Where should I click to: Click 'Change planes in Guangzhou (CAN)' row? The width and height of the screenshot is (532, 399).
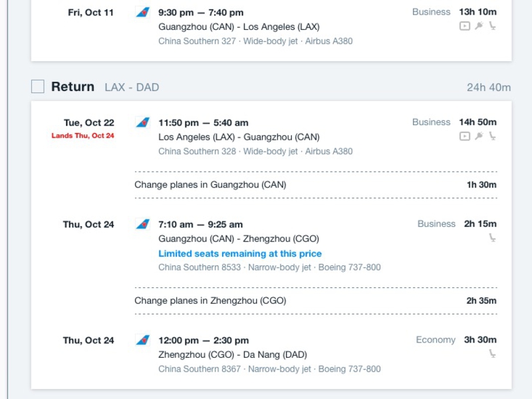coord(316,185)
